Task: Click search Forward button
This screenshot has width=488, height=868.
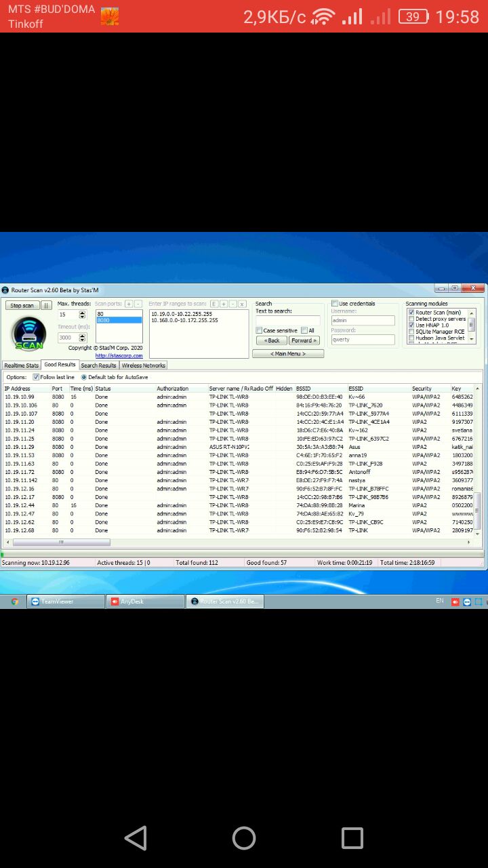Action: [x=304, y=340]
